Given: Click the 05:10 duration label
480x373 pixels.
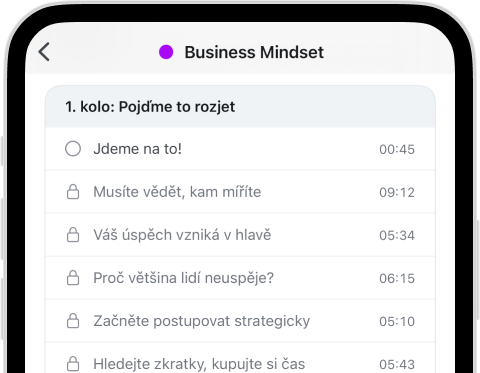Looking at the screenshot, I should click(x=397, y=321).
